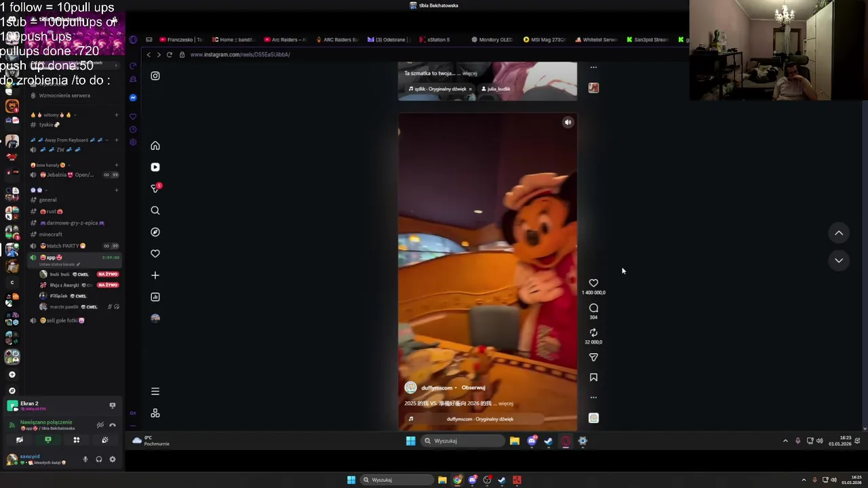Open three-dot menu of previous reel
The width and height of the screenshot is (868, 488).
[593, 67]
